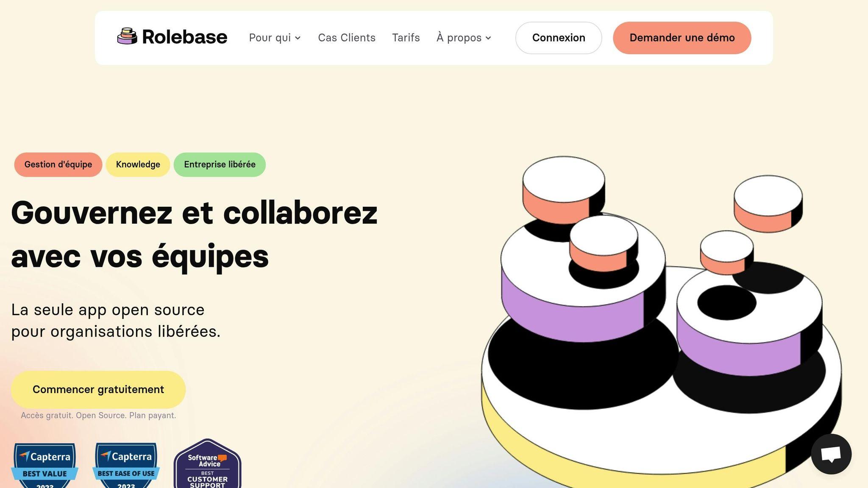Click the Rolebase wordmark text
Viewport: 868px width, 488px height.
pos(185,37)
